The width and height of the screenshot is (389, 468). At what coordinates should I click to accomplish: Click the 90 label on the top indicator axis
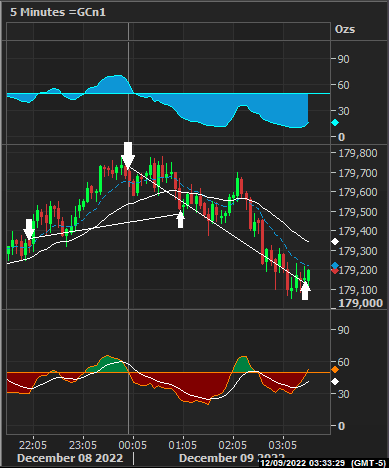(x=343, y=59)
